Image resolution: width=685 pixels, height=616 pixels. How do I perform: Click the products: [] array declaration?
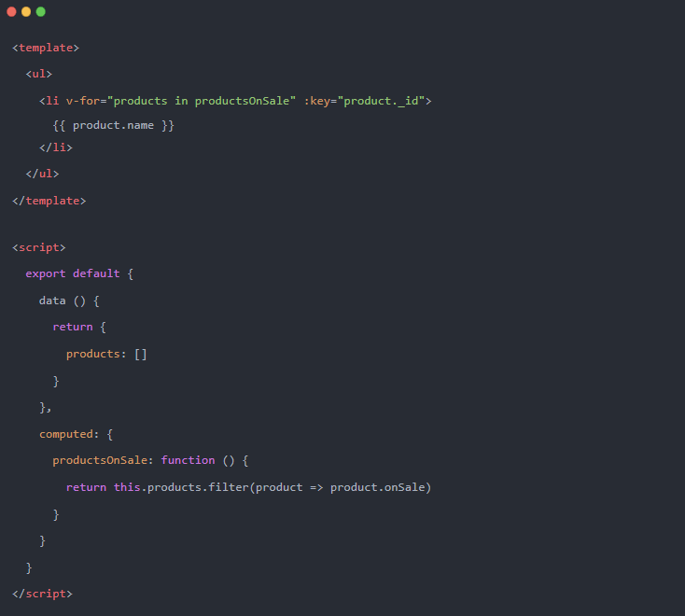pyautogui.click(x=106, y=354)
